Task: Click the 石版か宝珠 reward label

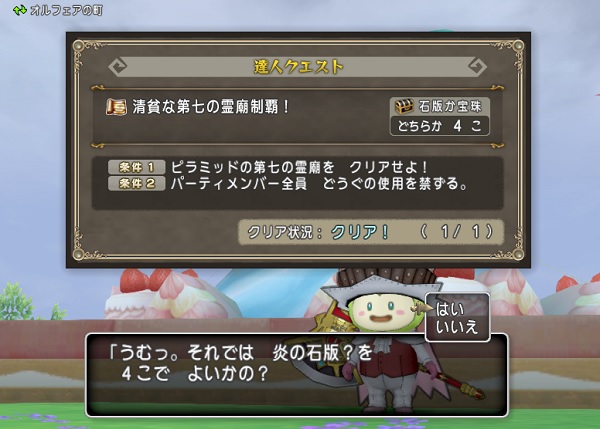Action: [x=449, y=106]
